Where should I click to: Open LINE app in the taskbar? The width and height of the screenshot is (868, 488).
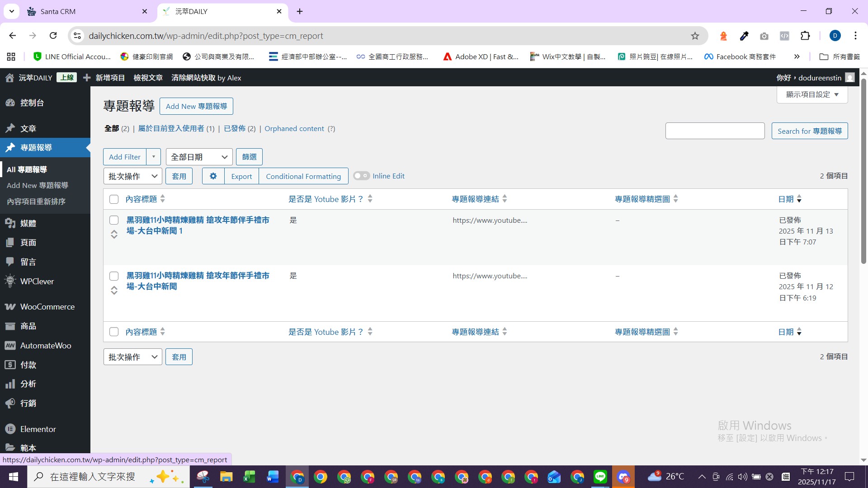click(x=600, y=477)
